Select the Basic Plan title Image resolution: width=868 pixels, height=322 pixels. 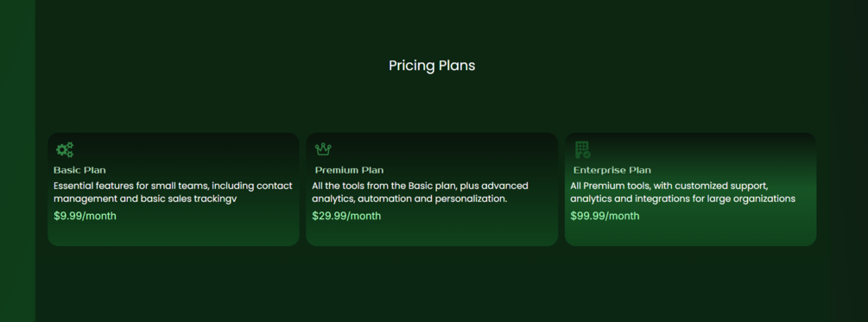tap(79, 170)
